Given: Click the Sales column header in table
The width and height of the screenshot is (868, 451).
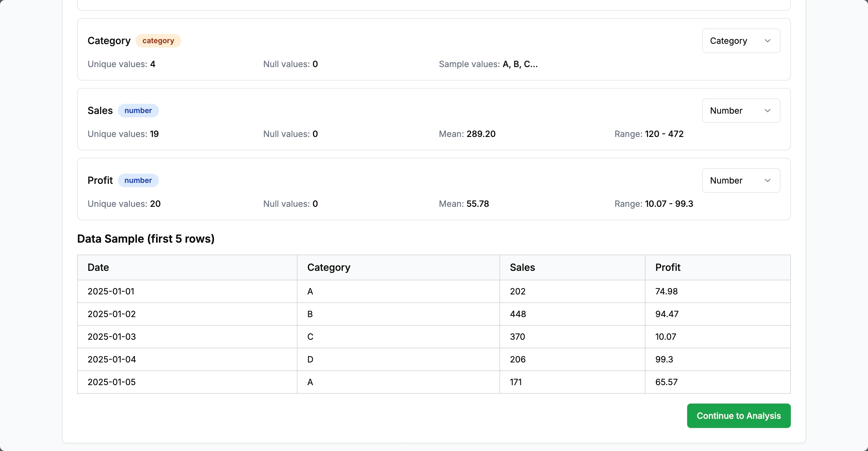Looking at the screenshot, I should [522, 267].
